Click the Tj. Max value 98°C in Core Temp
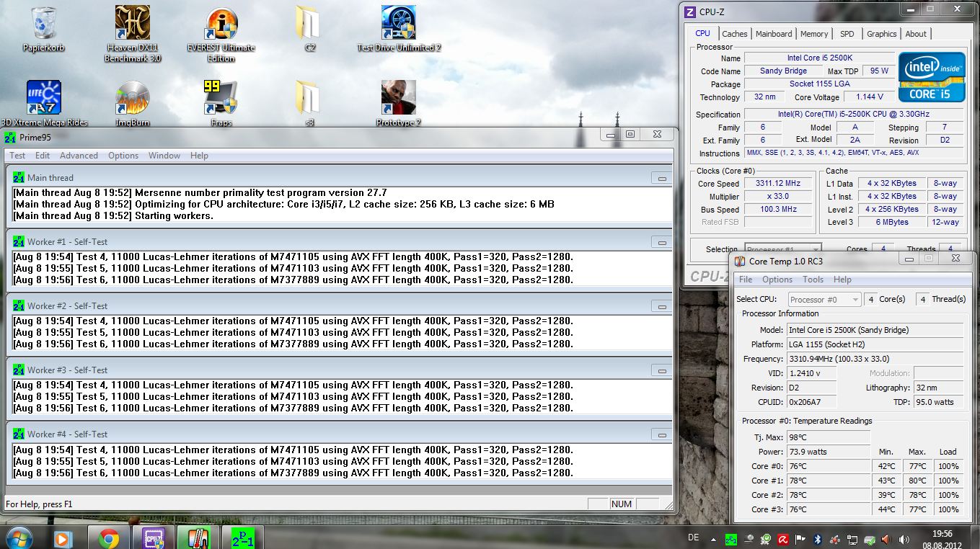The width and height of the screenshot is (980, 549). [829, 437]
